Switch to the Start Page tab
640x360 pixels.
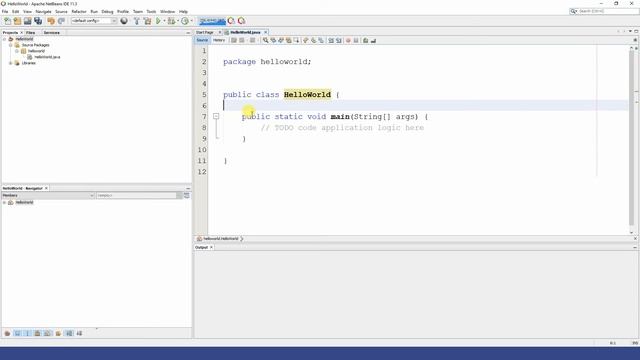click(x=205, y=32)
